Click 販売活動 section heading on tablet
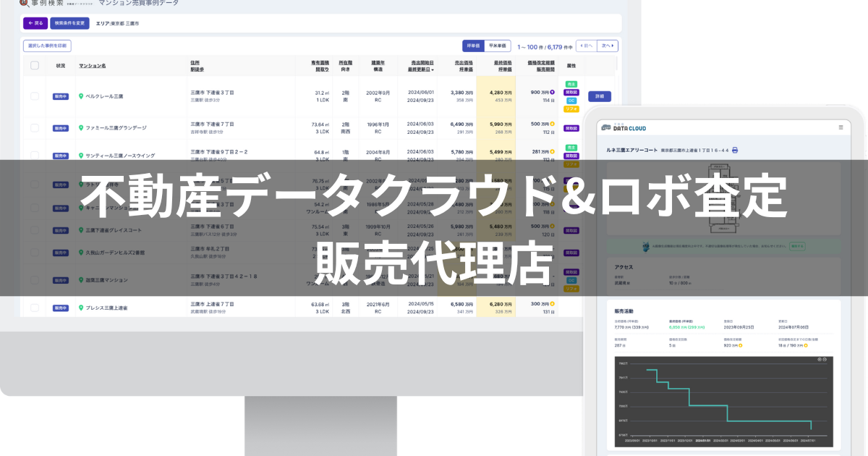868x456 pixels. (x=623, y=311)
